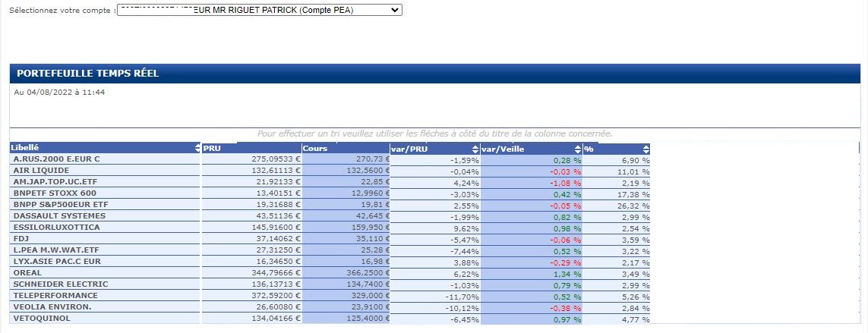Click var/Veille value -0,38 %
The width and height of the screenshot is (868, 333).
[x=567, y=308]
